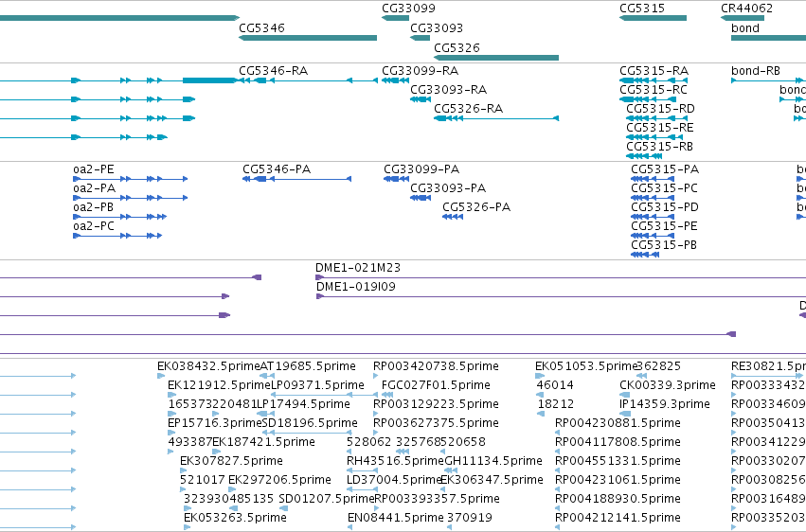The height and width of the screenshot is (532, 806).
Task: Click the CG5346 gene label
Action: tap(261, 27)
